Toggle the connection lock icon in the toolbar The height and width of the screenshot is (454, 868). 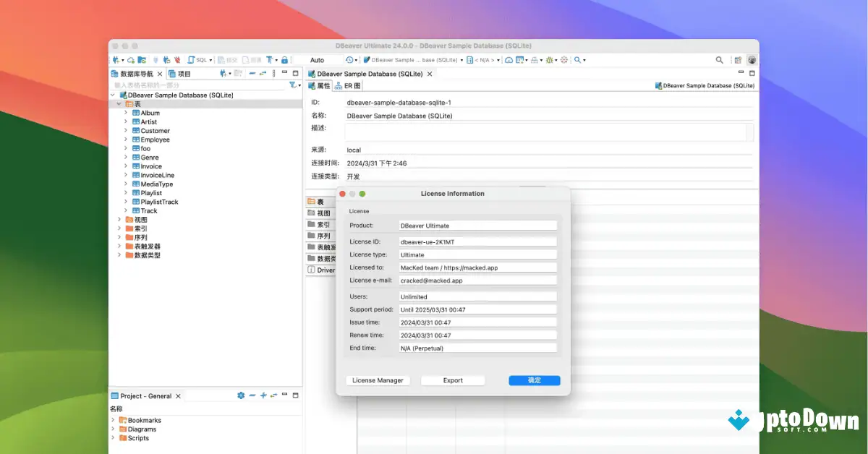(x=285, y=60)
